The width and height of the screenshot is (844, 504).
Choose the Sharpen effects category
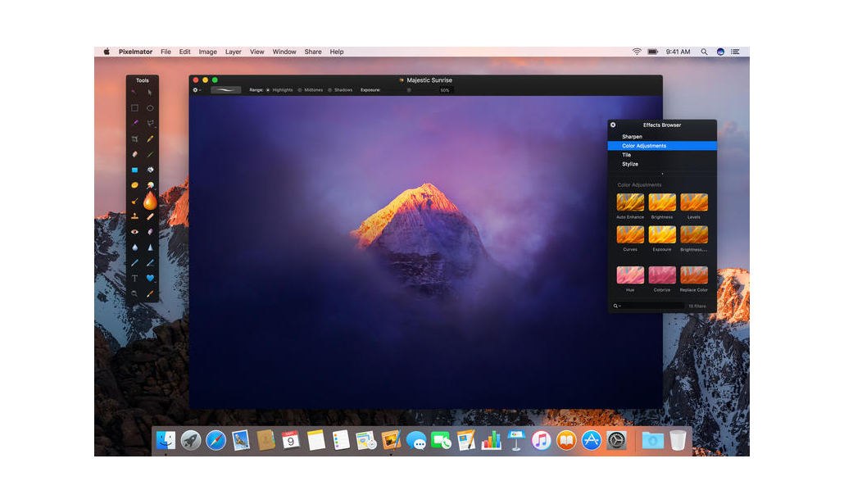(x=632, y=137)
